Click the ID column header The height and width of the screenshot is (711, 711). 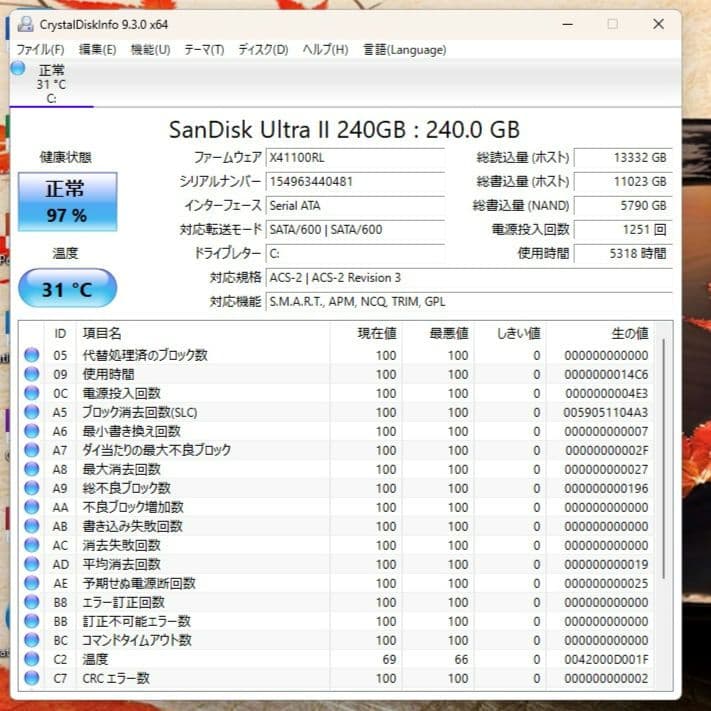tap(60, 334)
